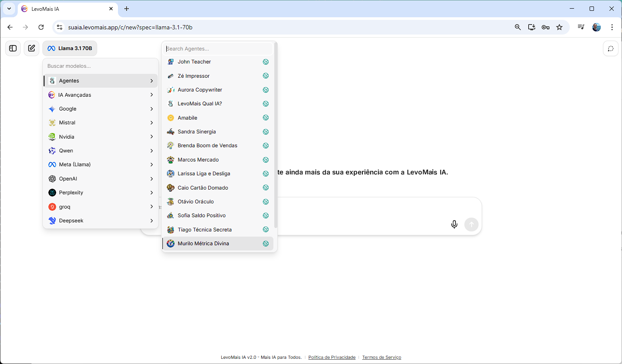Click the zoom magnifier icon in address bar
Viewport: 622px width, 364px height.
click(x=517, y=27)
